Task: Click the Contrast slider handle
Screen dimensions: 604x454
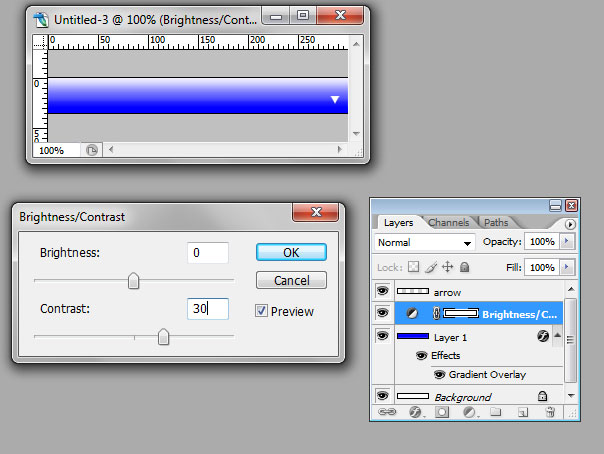Action: click(163, 337)
